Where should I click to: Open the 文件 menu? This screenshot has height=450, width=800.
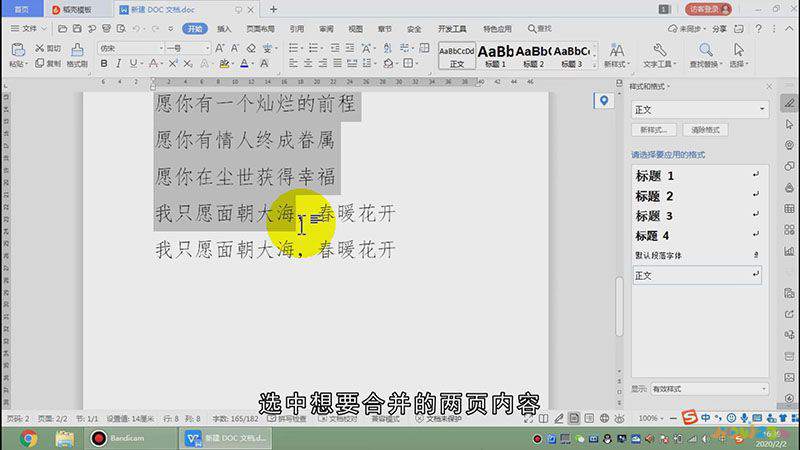pos(28,29)
